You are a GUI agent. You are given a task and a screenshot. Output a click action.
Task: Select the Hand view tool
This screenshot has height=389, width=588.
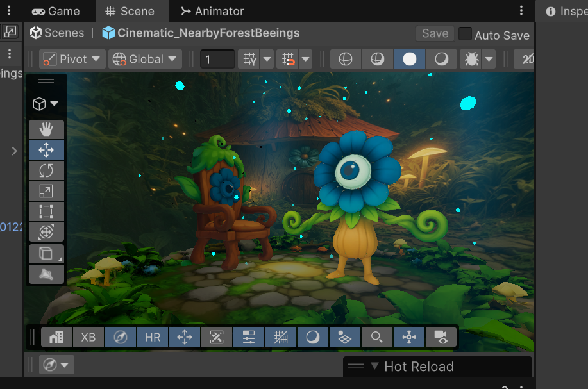tap(46, 129)
